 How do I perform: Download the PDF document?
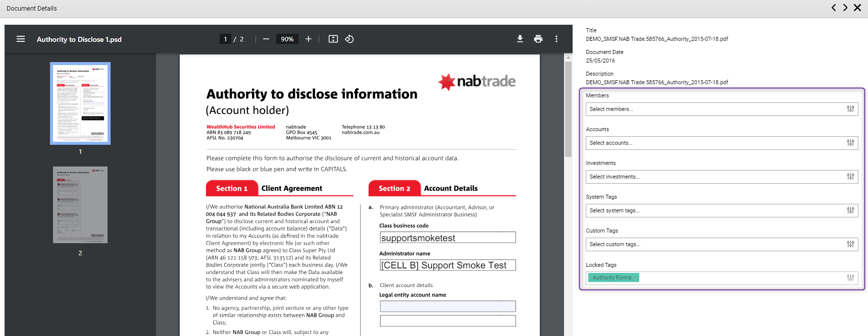click(520, 39)
